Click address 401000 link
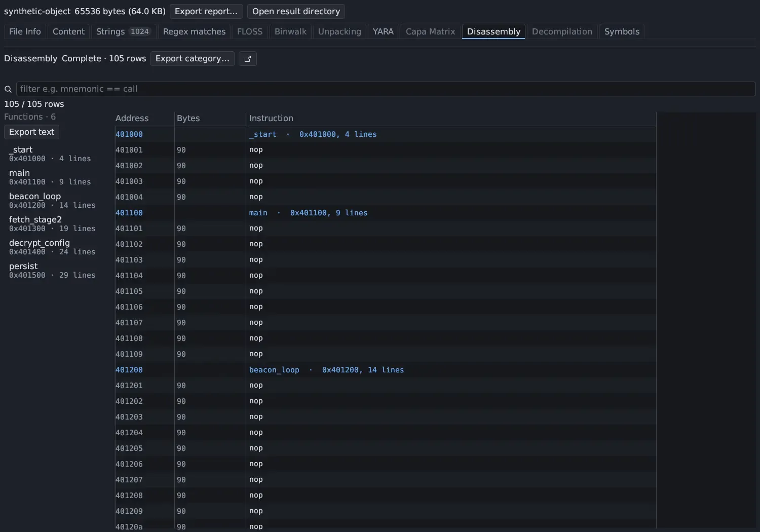Image resolution: width=760 pixels, height=532 pixels. pyautogui.click(x=129, y=134)
